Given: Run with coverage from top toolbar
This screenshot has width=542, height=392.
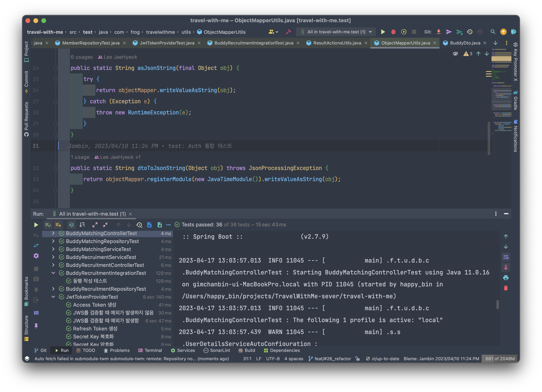Looking at the screenshot, I should 403,32.
